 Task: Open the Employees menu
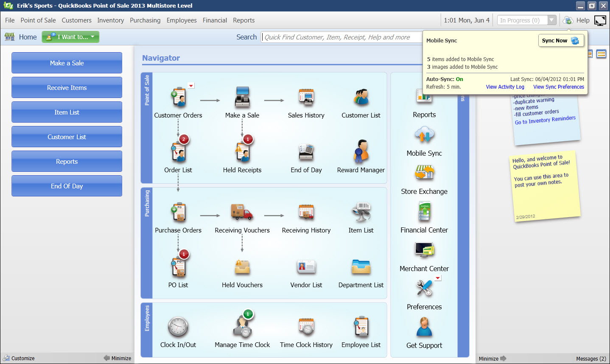pos(182,20)
